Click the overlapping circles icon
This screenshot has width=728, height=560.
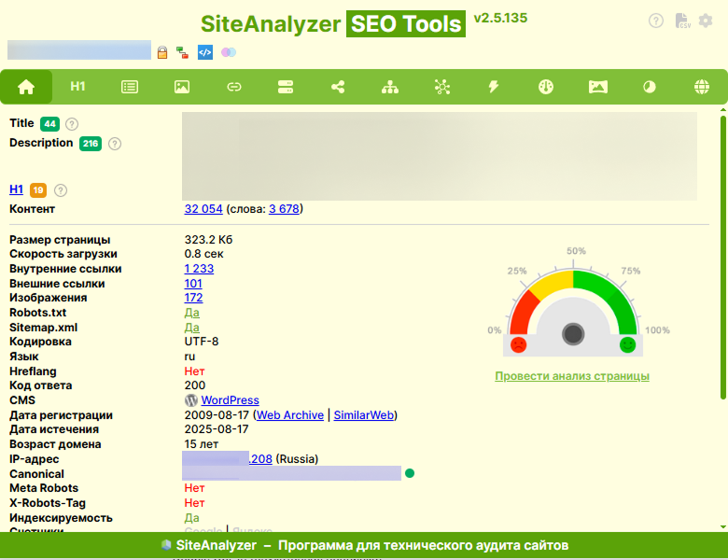(229, 52)
